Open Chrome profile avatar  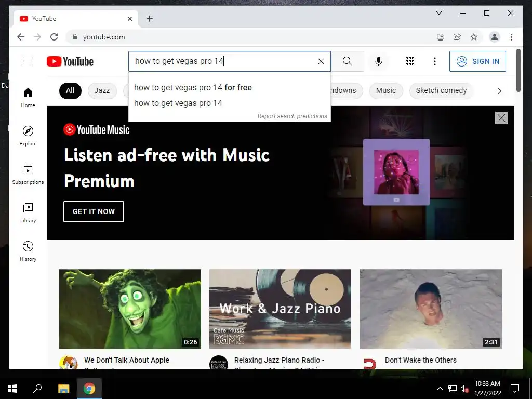pos(495,37)
